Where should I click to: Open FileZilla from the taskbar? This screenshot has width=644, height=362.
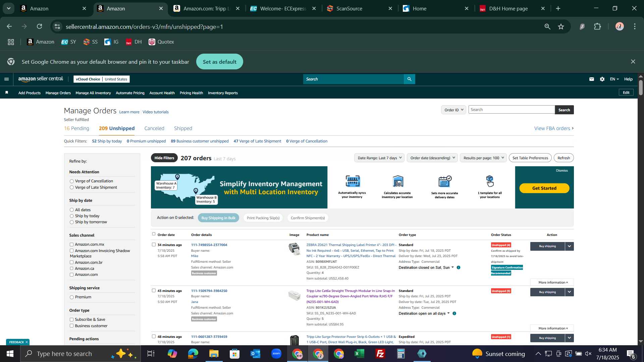point(380,354)
